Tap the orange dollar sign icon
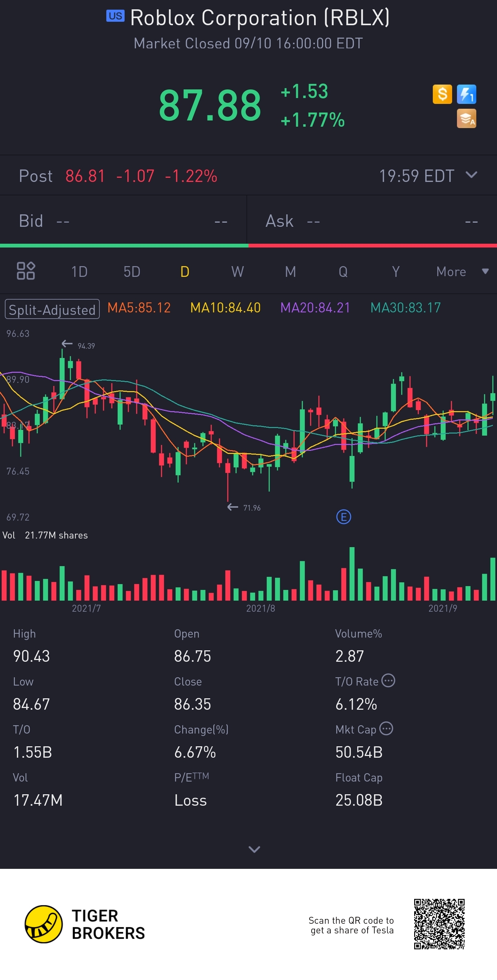 coord(442,94)
